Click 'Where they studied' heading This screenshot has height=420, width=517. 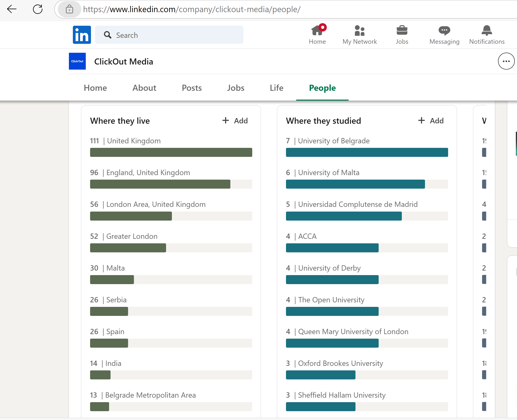(x=323, y=121)
